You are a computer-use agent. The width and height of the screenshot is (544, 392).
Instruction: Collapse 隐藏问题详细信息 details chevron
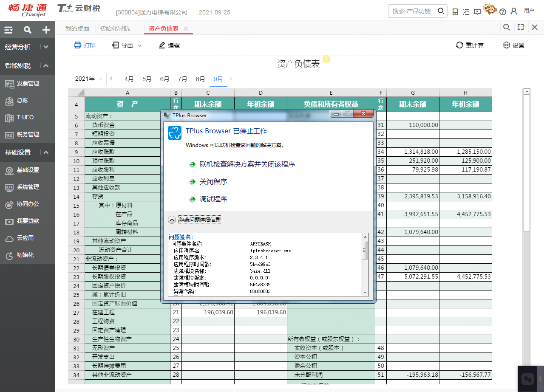(172, 220)
